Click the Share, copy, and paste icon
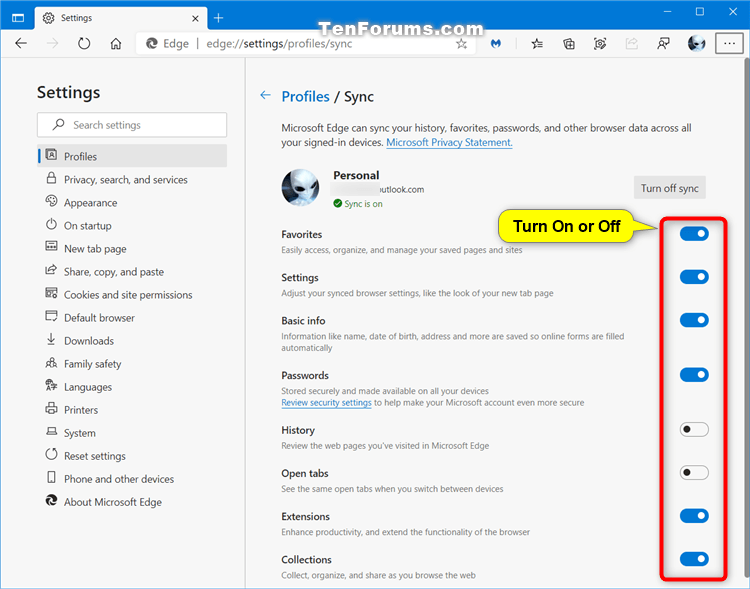The height and width of the screenshot is (589, 750). pos(51,270)
